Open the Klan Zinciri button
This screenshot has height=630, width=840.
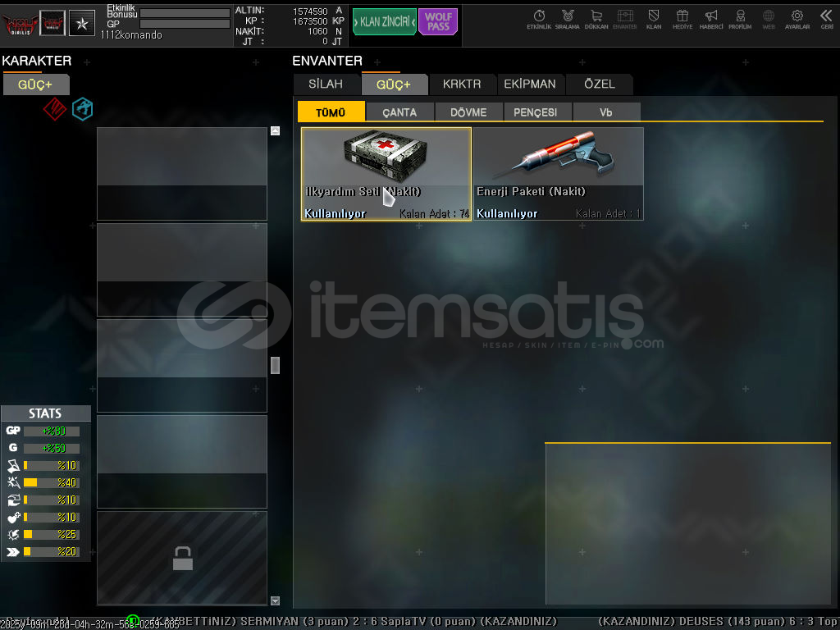[x=385, y=21]
